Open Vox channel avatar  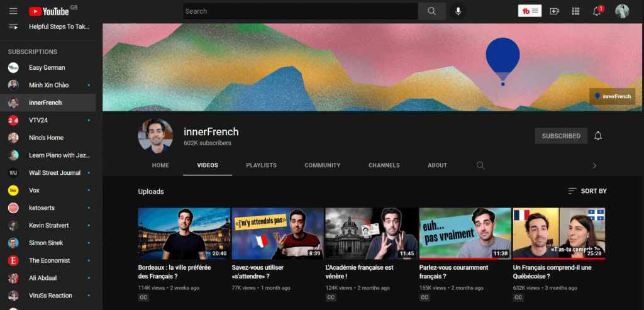(x=13, y=190)
